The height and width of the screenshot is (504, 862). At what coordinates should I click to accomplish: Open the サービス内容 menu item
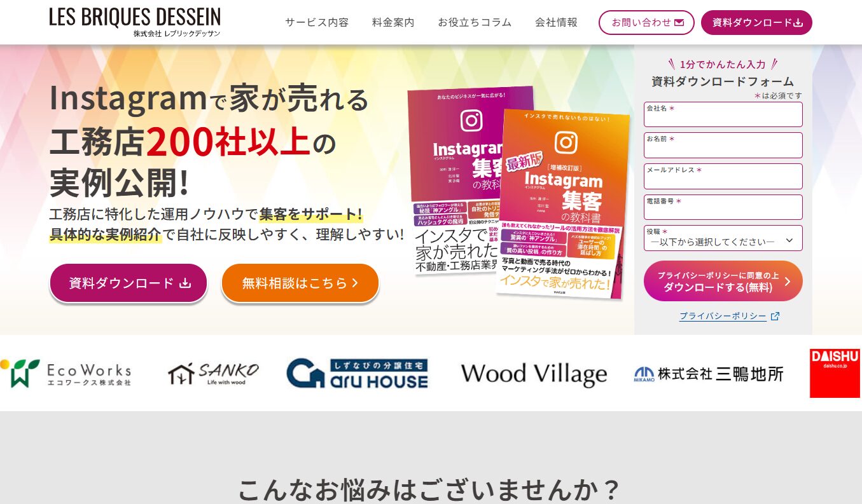(x=317, y=22)
